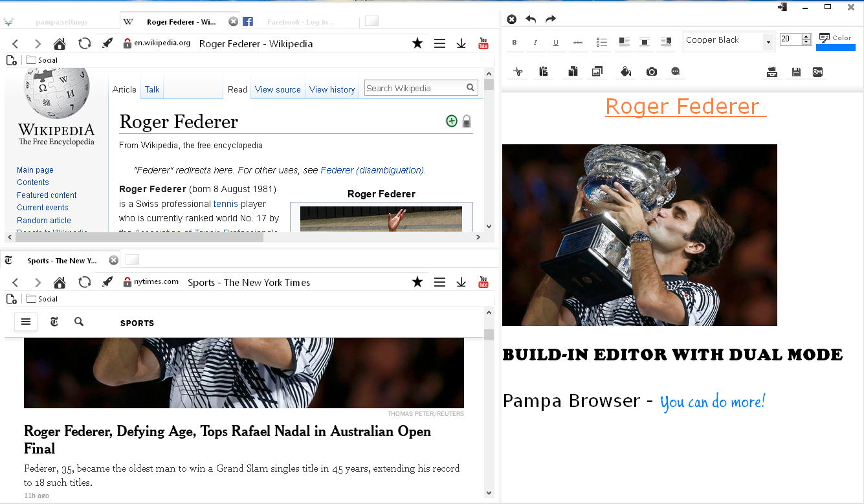Increase font size with the up stepper arrow
864x504 pixels.
click(806, 36)
